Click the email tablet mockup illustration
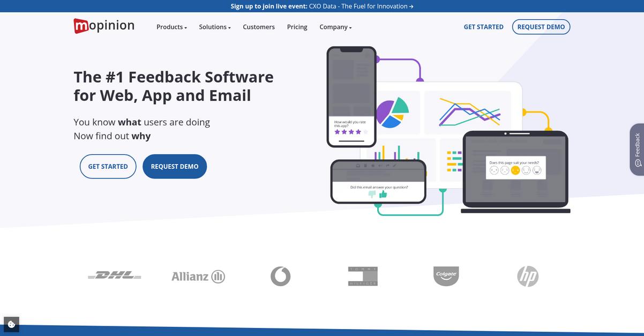The height and width of the screenshot is (336, 644). pyautogui.click(x=378, y=181)
